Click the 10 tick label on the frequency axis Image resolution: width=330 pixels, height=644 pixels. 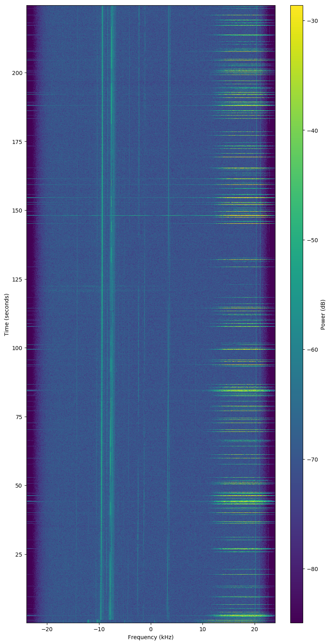coord(203,629)
